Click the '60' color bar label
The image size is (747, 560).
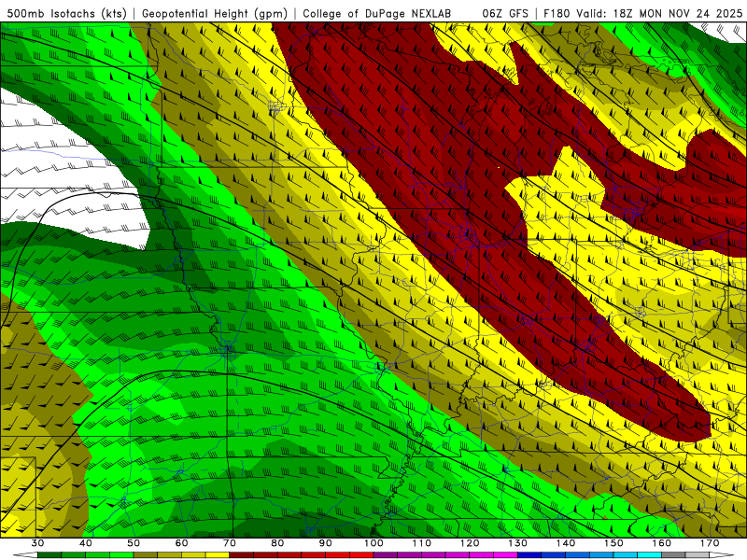181,543
